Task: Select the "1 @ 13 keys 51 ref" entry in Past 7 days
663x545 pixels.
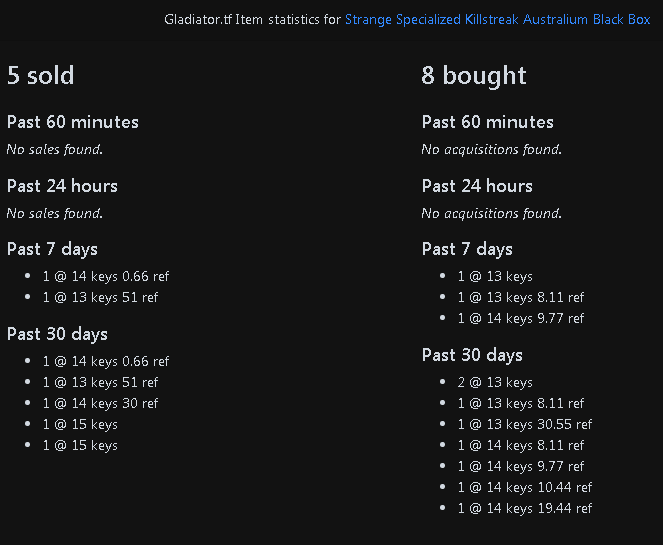Action: (x=100, y=298)
